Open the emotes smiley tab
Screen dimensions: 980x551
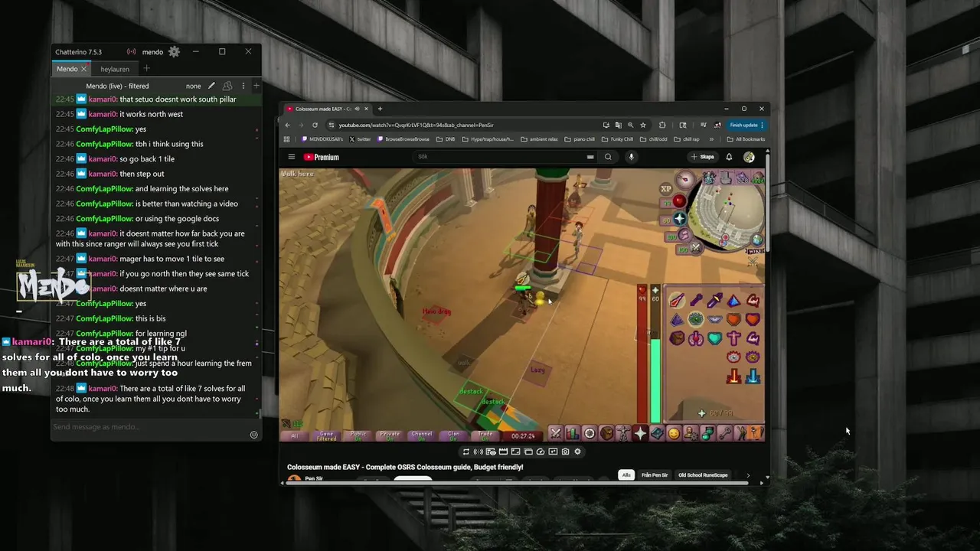pos(674,434)
